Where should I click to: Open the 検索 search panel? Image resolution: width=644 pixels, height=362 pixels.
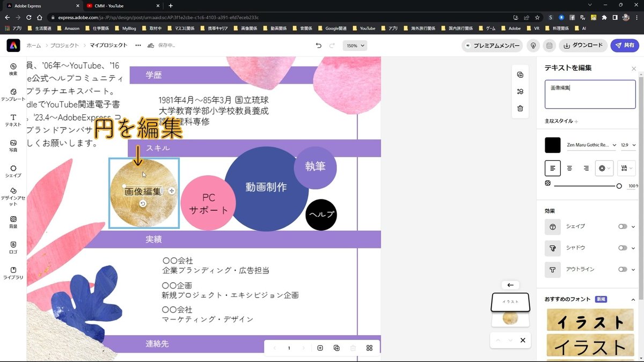(x=13, y=69)
